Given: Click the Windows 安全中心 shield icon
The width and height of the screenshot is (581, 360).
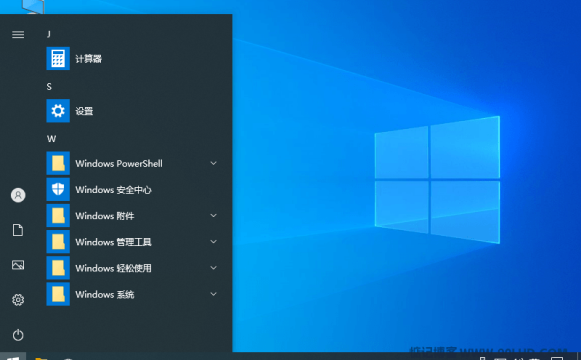Looking at the screenshot, I should tap(58, 189).
